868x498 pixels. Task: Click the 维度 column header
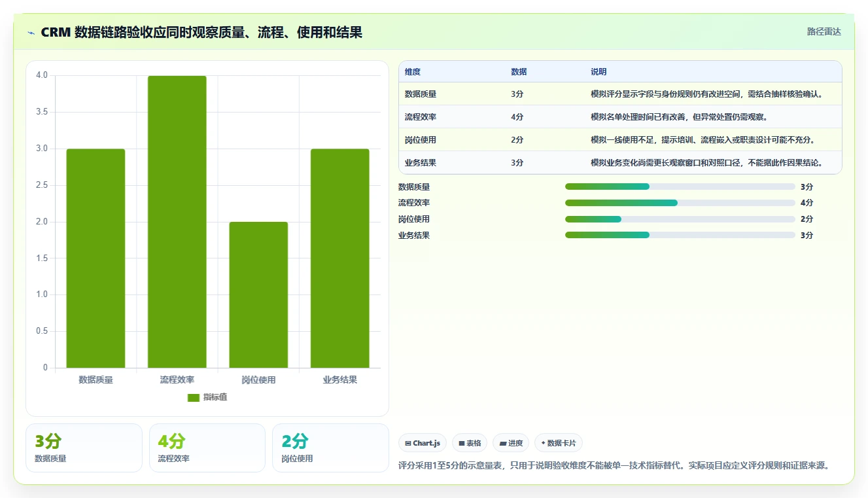point(413,71)
